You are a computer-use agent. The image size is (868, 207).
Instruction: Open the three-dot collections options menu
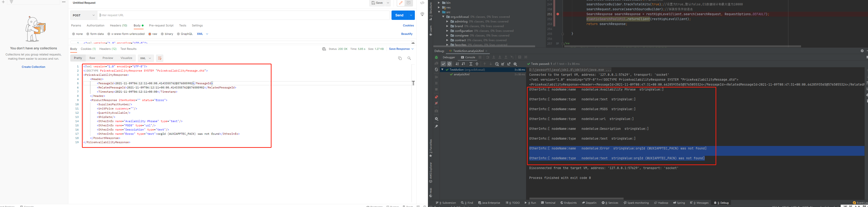tap(64, 2)
